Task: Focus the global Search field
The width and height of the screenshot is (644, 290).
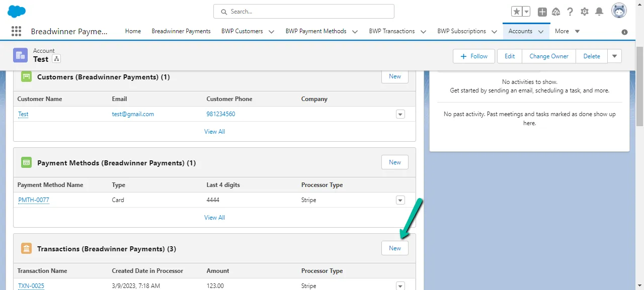Action: [x=304, y=12]
